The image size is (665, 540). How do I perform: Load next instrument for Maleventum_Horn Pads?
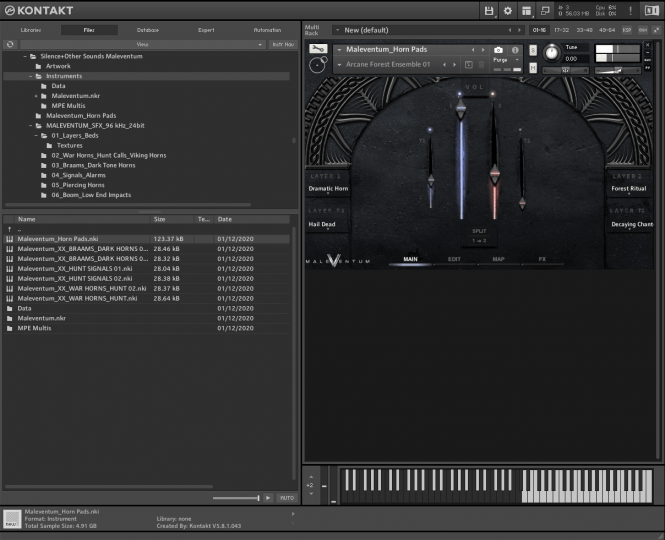(483, 50)
